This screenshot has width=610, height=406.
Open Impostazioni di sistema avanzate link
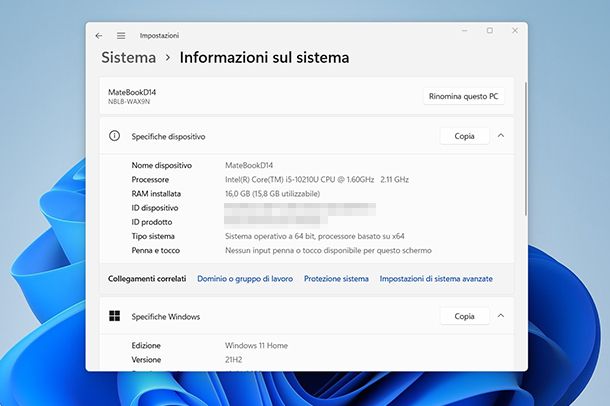436,278
